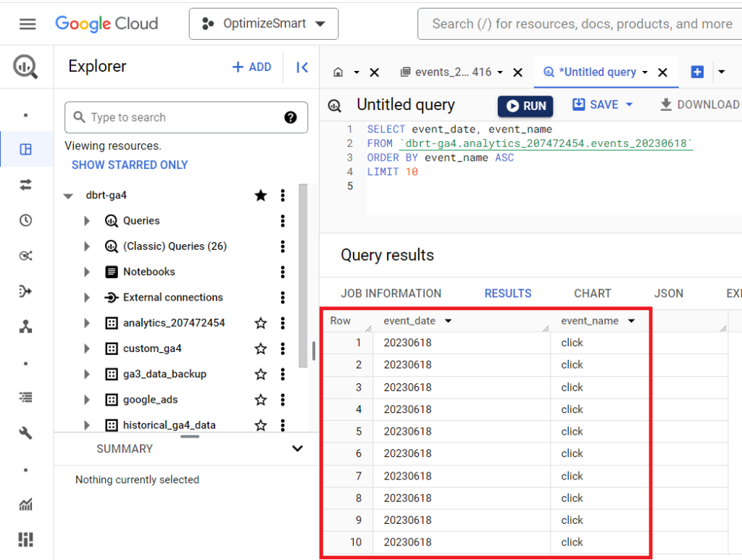Collapse the SUMMARY panel chevron
This screenshot has height=560, width=742.
297,448
